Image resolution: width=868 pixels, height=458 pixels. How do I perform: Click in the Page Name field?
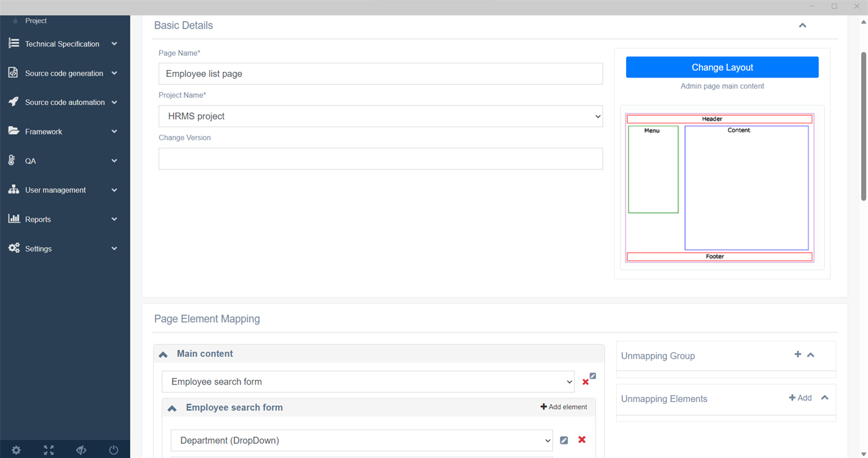381,74
